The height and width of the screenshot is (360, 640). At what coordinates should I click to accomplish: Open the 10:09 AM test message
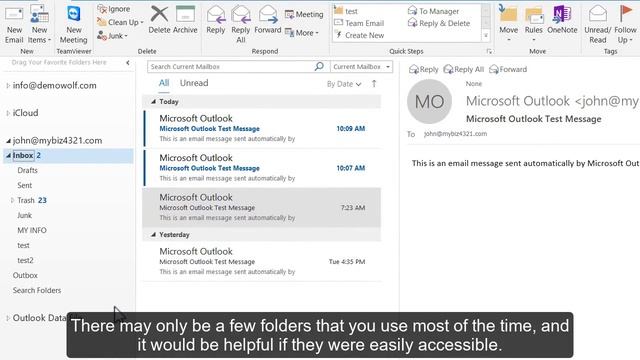point(262,128)
